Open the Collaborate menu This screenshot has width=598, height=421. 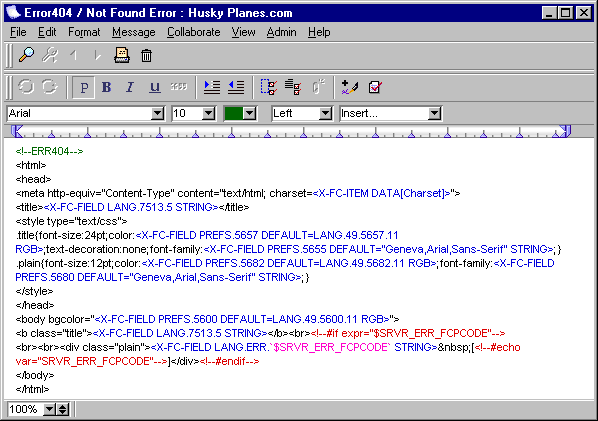click(x=193, y=32)
